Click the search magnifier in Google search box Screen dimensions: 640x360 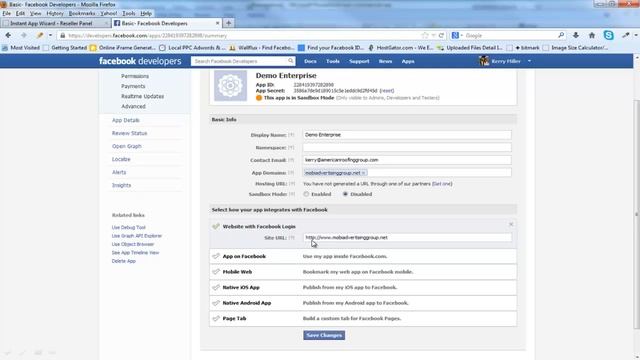[561, 36]
